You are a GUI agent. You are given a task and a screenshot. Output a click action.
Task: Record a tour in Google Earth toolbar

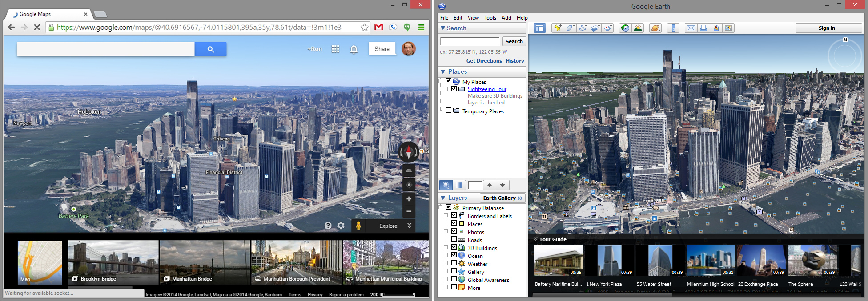(608, 28)
